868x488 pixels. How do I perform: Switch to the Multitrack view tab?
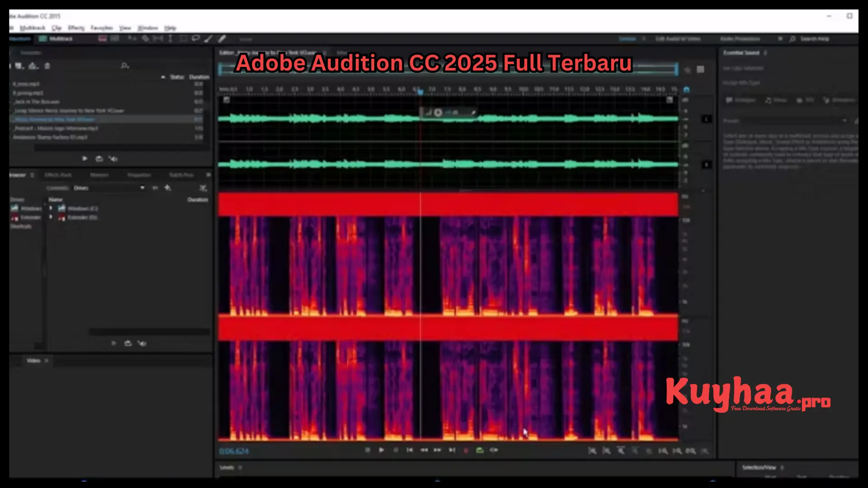pyautogui.click(x=56, y=39)
